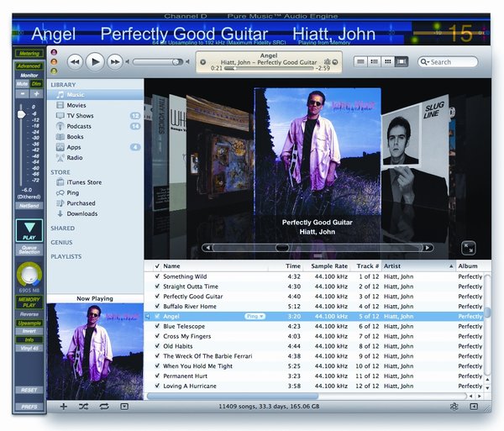Viewport: 504px width, 431px height.
Task: Toggle repeat icon in bottom bar
Action: (x=104, y=407)
